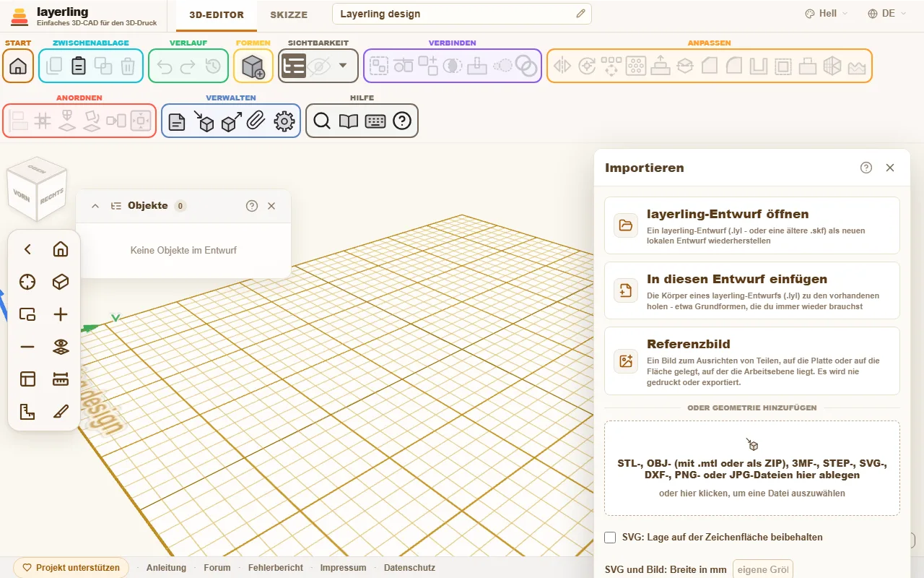Open the Sichtbarkeit dropdown arrow
This screenshot has width=924, height=578.
pos(343,66)
